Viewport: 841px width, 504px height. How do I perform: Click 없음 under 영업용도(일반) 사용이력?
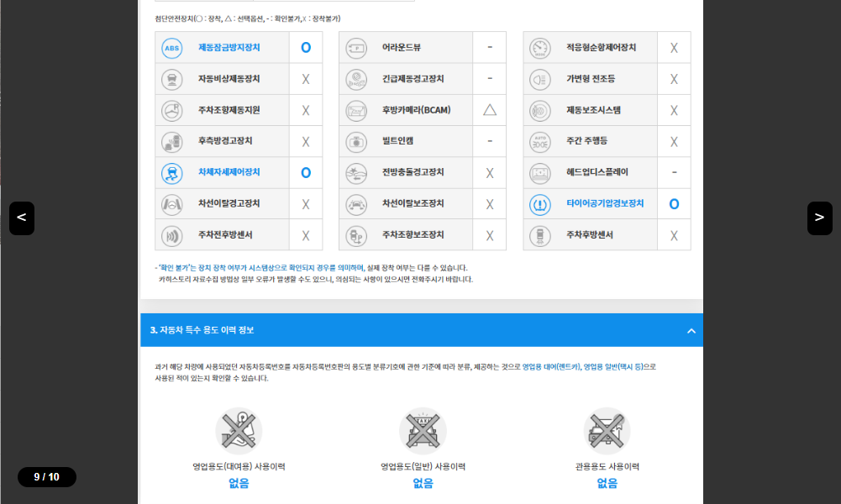[423, 483]
